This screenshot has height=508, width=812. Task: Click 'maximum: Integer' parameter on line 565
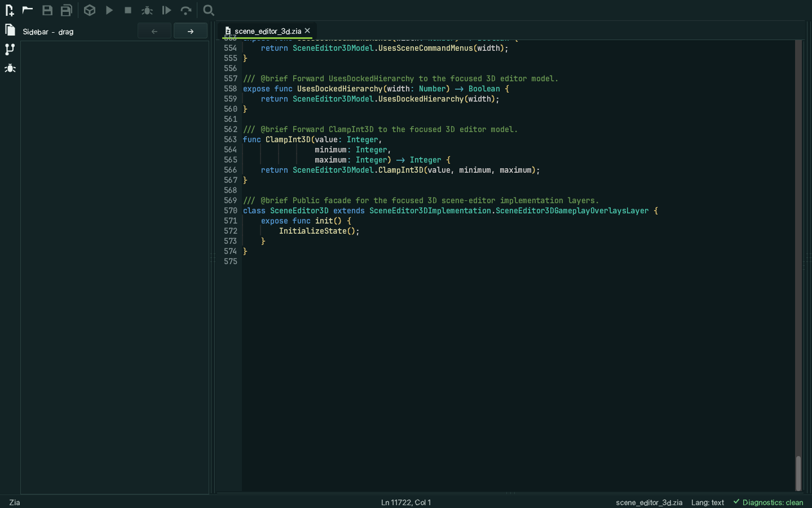point(351,160)
